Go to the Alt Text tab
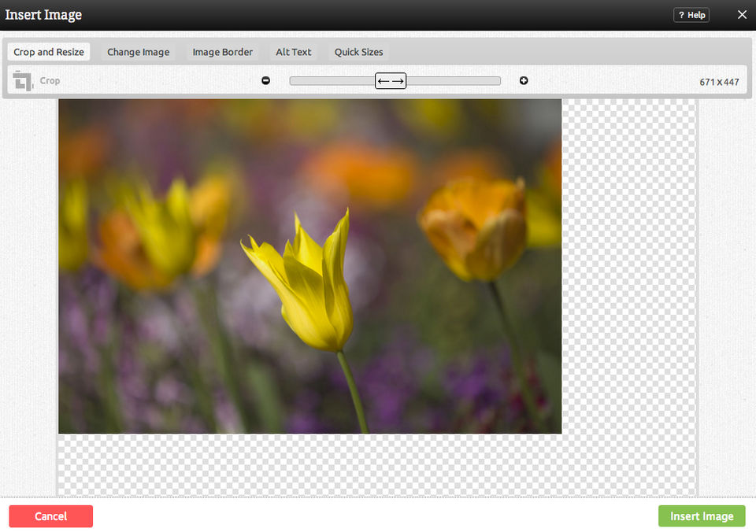 [294, 52]
